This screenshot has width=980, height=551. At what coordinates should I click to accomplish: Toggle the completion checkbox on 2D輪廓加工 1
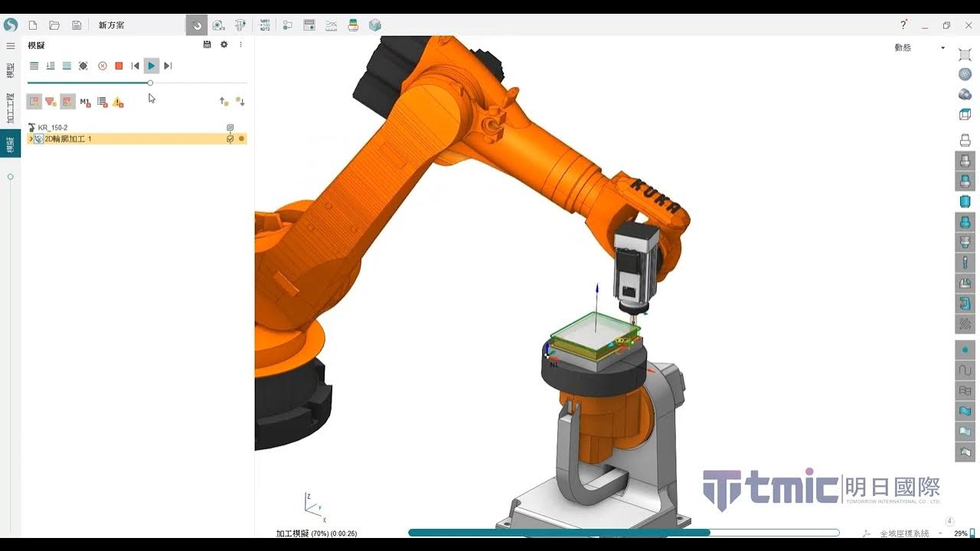pos(230,139)
